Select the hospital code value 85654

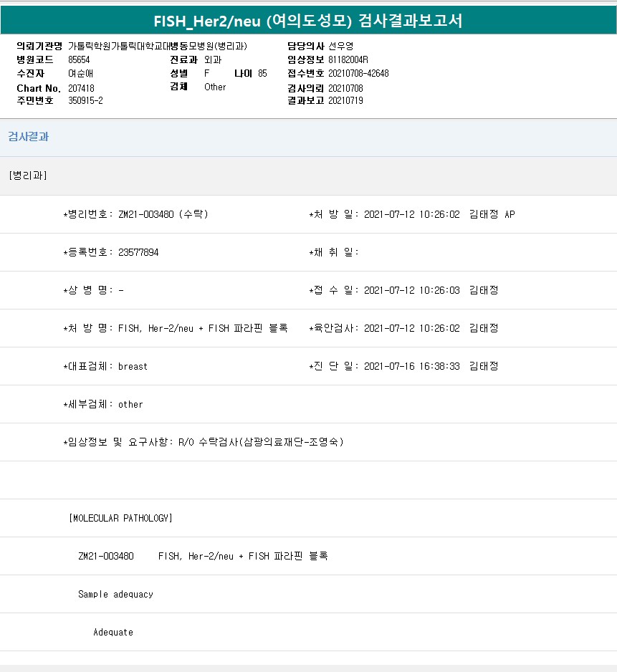point(79,59)
